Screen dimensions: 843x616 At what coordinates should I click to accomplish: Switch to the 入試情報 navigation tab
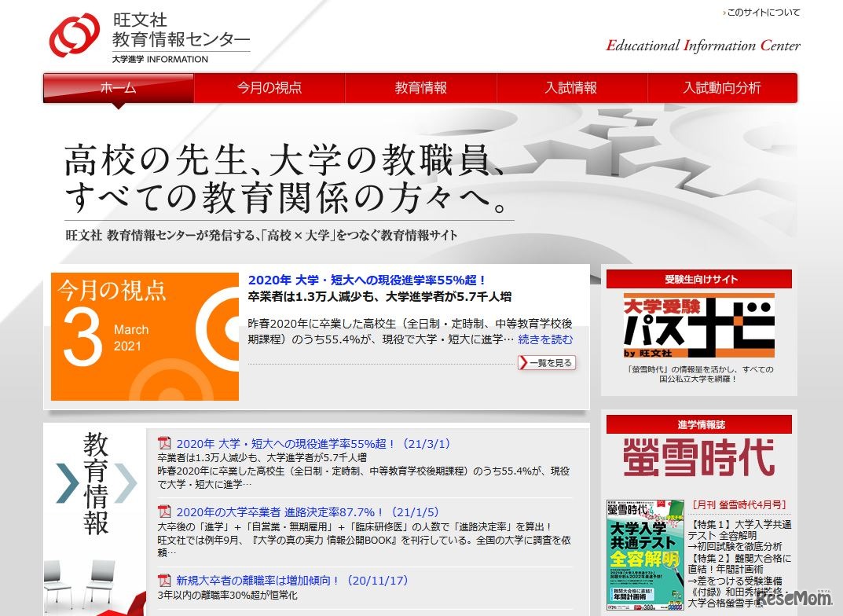click(571, 89)
